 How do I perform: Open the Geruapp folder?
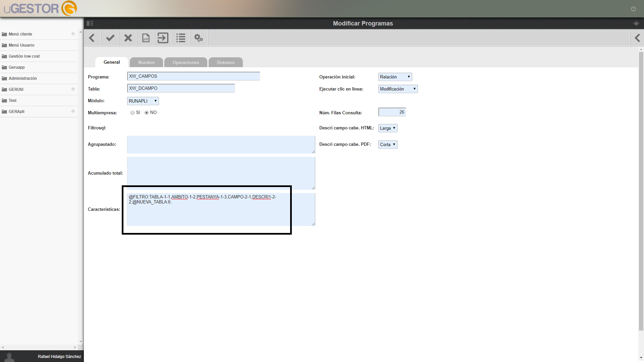(x=39, y=67)
